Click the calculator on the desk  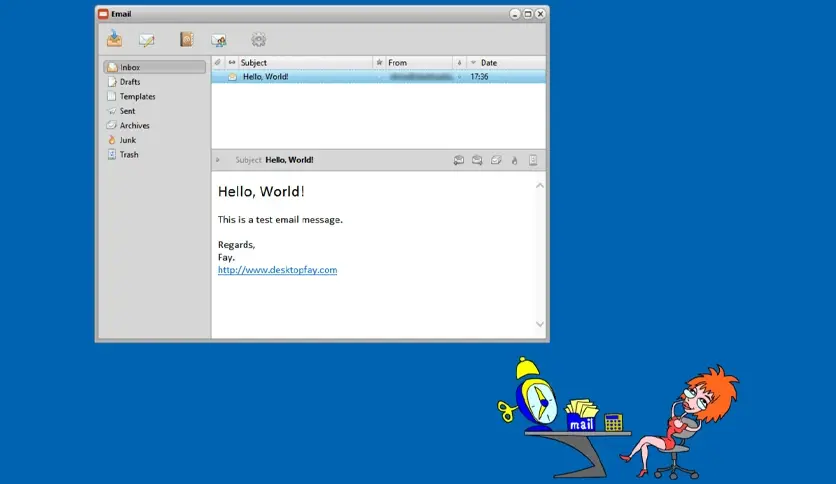(x=613, y=422)
